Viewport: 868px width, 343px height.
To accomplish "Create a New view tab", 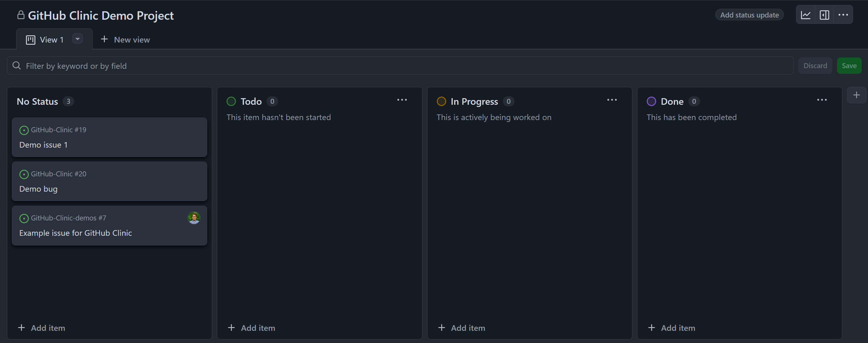I will [x=125, y=40].
